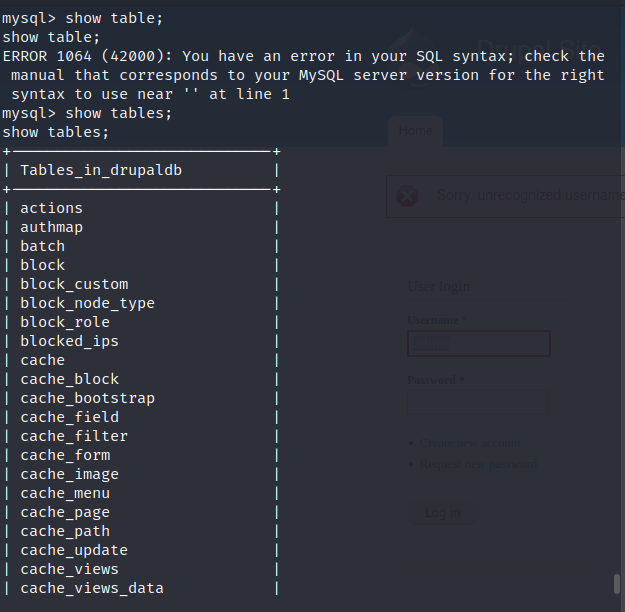Follow the Create new account link
The height and width of the screenshot is (612, 625).
(470, 443)
